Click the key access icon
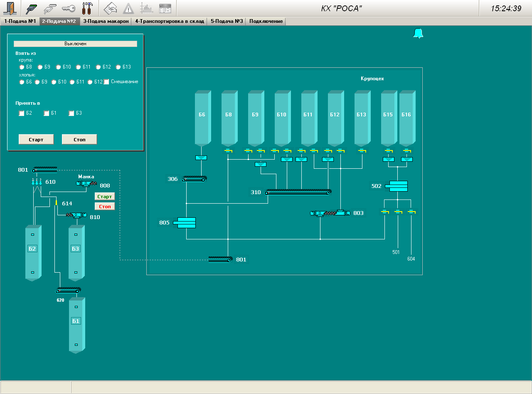The height and width of the screenshot is (394, 532). point(69,8)
